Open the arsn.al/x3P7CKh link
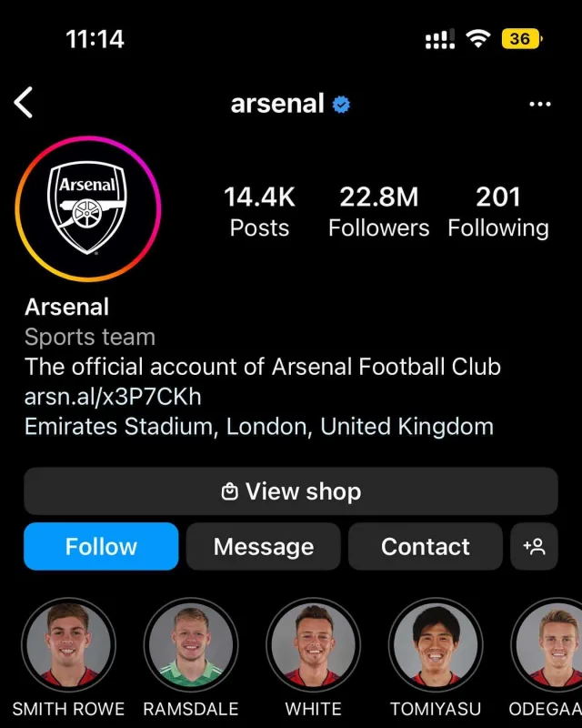Screen dimensions: 582x728 click(x=113, y=397)
